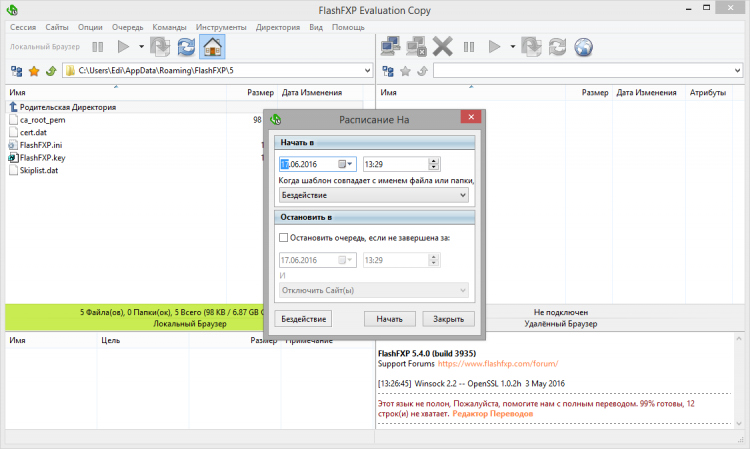Click the local folder tree icon
Viewport: 750px width, 449px height.
[16, 71]
